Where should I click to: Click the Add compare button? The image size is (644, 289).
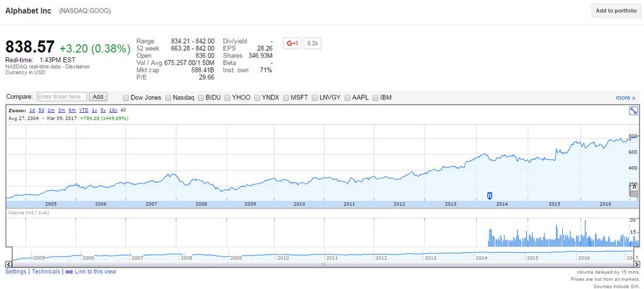[x=97, y=97]
